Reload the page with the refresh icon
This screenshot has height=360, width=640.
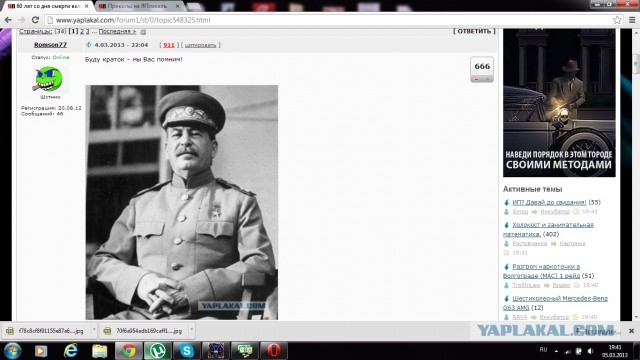point(36,20)
